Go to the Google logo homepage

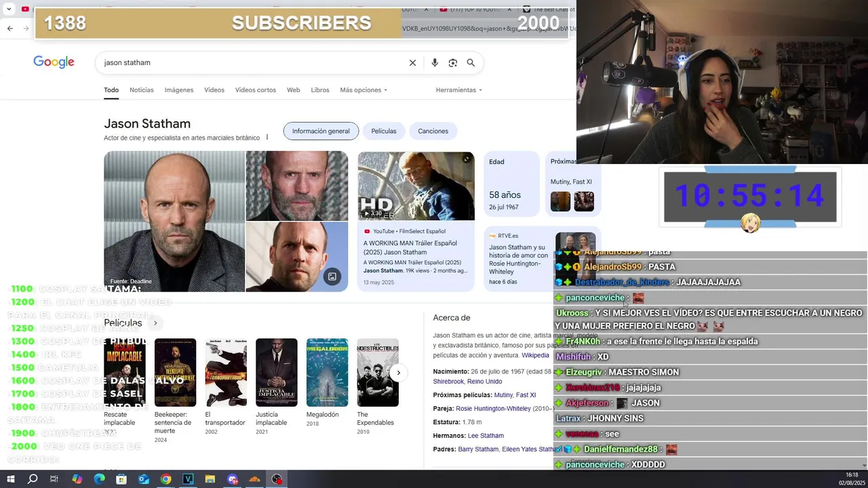(x=54, y=62)
